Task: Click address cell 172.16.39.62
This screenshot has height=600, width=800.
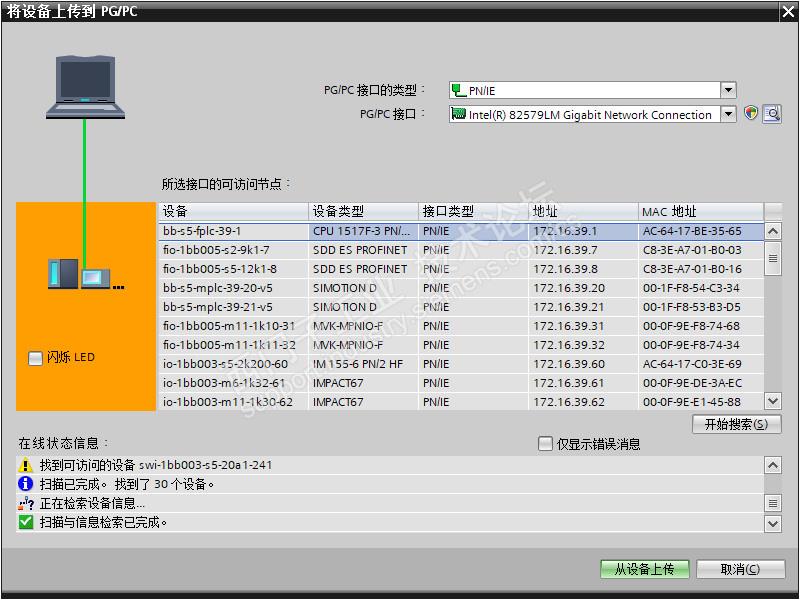Action: (583, 402)
